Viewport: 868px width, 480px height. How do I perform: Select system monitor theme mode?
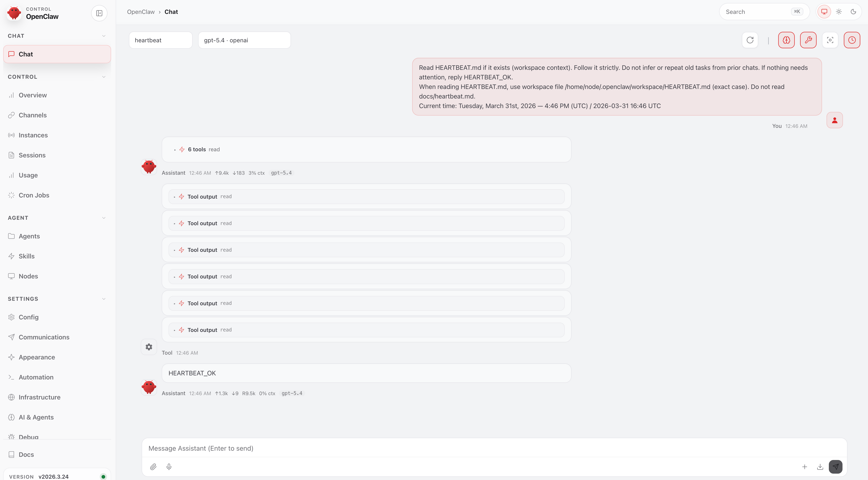824,12
